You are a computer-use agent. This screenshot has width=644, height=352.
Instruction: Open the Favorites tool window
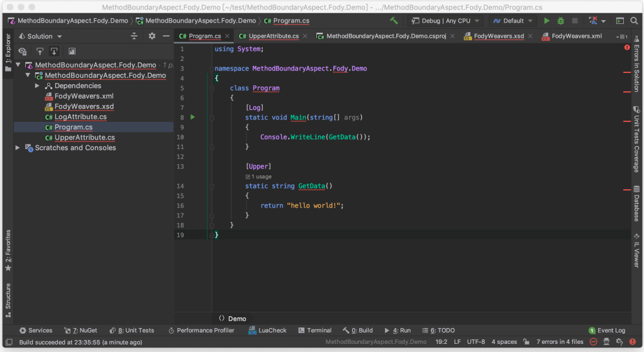(x=8, y=250)
